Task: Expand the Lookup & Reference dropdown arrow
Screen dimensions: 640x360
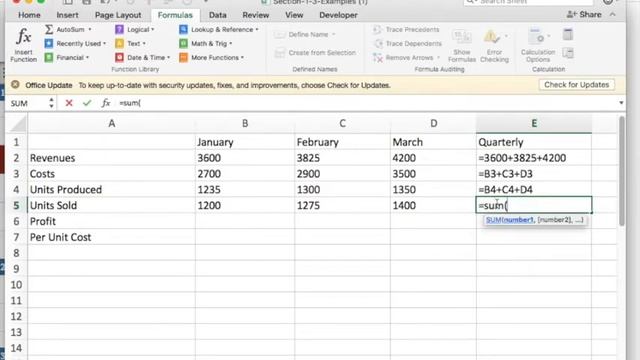Action: point(257,30)
